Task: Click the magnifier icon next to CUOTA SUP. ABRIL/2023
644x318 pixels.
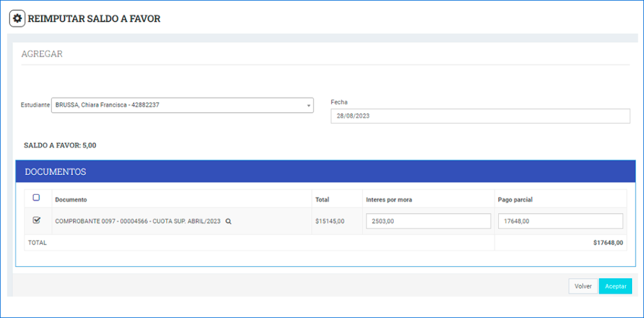Action: click(228, 222)
